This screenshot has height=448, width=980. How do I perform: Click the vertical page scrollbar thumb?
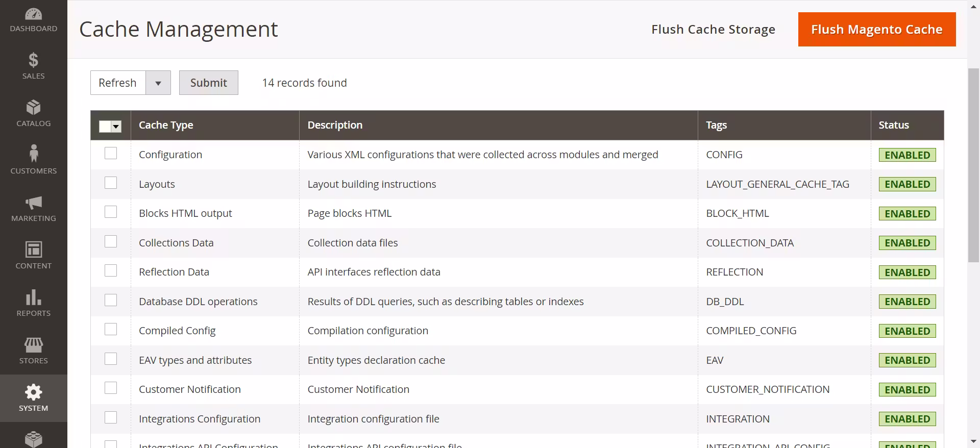point(973,163)
